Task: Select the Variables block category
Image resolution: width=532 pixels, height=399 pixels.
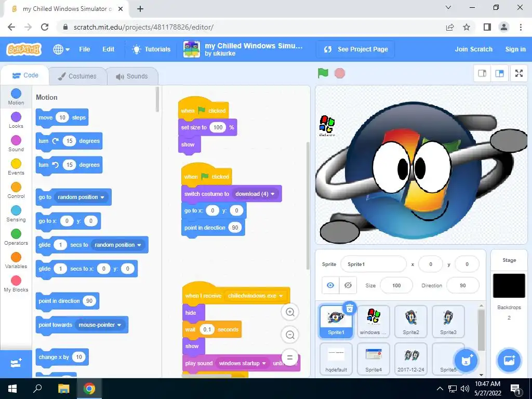Action: 16,261
